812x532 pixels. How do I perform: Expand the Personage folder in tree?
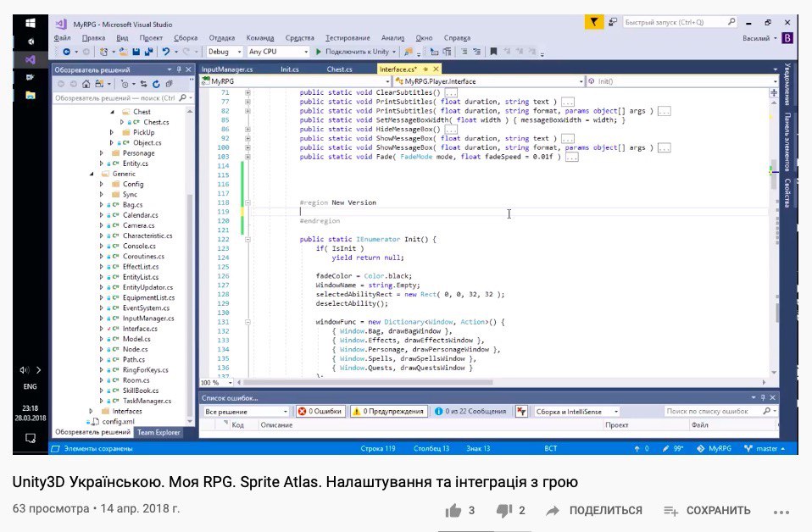pos(102,153)
